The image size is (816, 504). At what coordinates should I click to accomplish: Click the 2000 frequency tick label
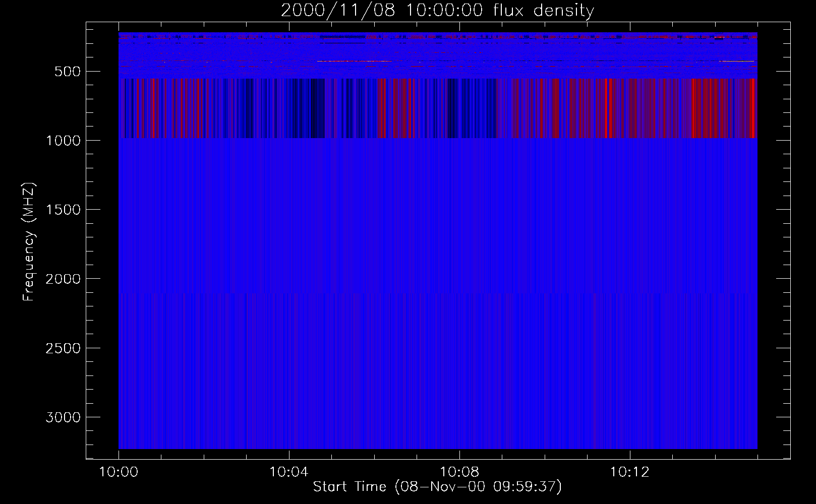click(x=63, y=279)
